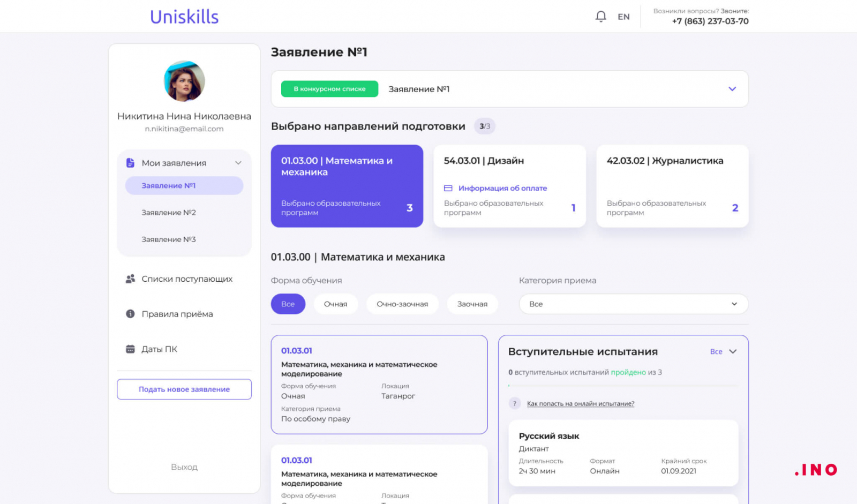The image size is (857, 504).
Task: Click the card icon near Информация об оплате
Action: click(448, 188)
